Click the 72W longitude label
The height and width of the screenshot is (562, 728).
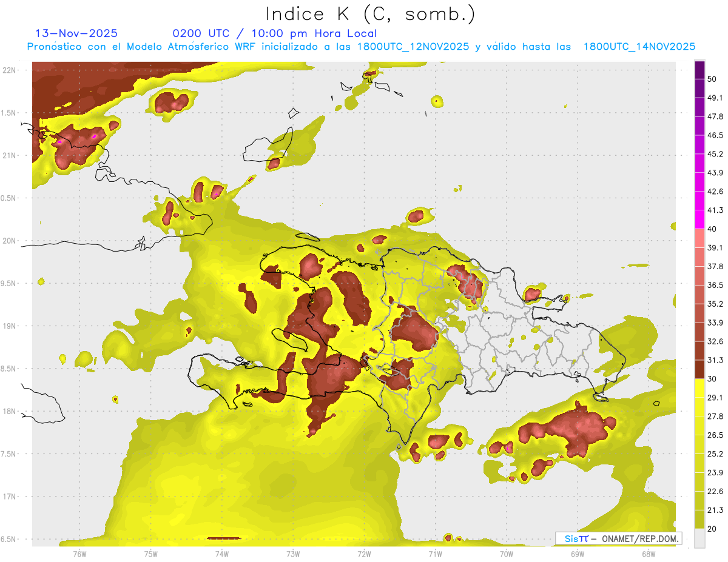(364, 554)
